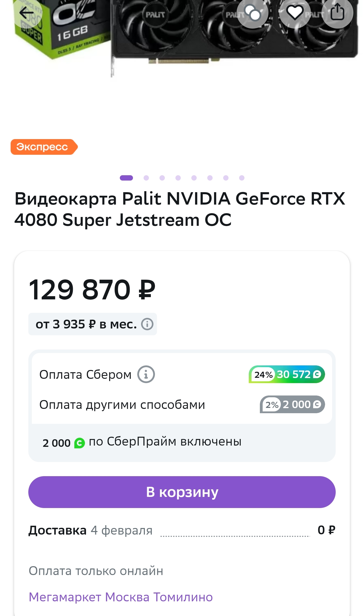Viewport: 364px width, 616px height.
Task: Open the product comparison icon
Action: pyautogui.click(x=252, y=13)
